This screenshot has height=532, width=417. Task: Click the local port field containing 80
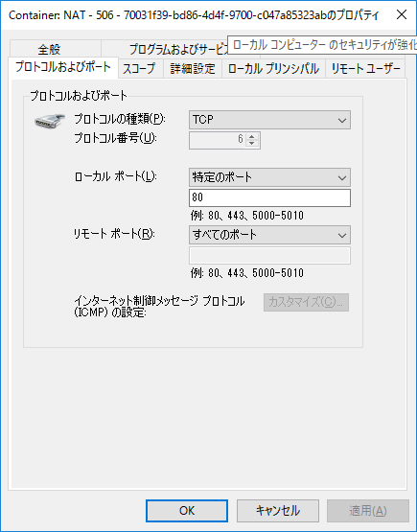coord(269,197)
